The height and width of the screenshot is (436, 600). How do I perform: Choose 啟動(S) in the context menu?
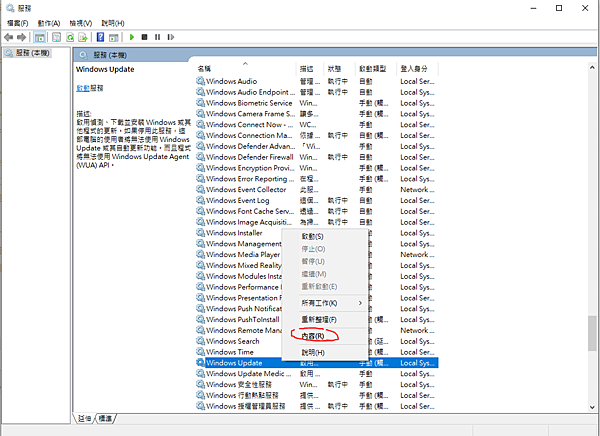325,237
